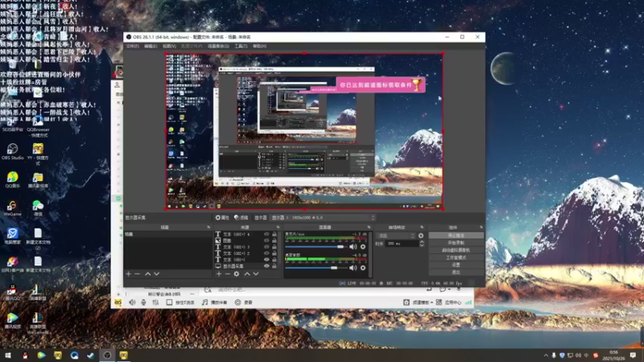Image resolution: width=644 pixels, height=362 pixels.
Task: Toggle visibility of 文本 (GDI+) 2 source
Action: point(266,253)
